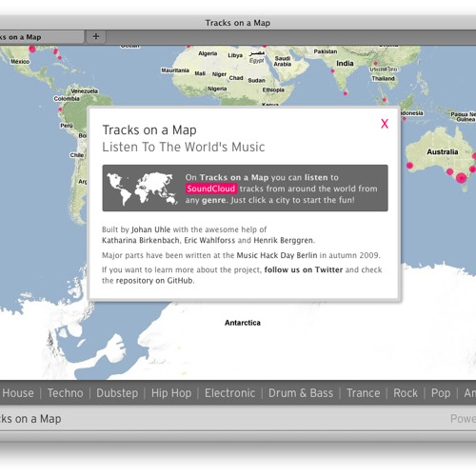Click the Tracks on a Map footer title
This screenshot has height=476, width=476.
click(30, 419)
